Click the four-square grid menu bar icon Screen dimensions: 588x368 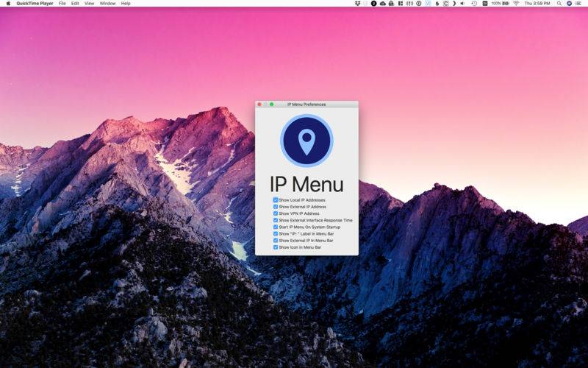pyautogui.click(x=401, y=4)
